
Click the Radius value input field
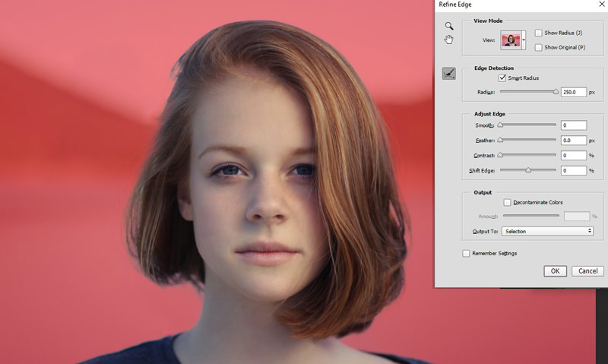pos(574,92)
